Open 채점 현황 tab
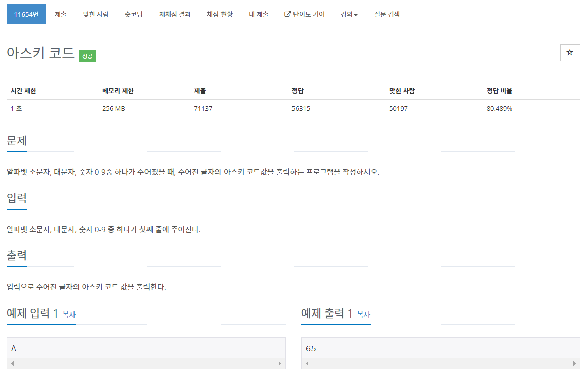Image resolution: width=588 pixels, height=377 pixels. click(220, 14)
